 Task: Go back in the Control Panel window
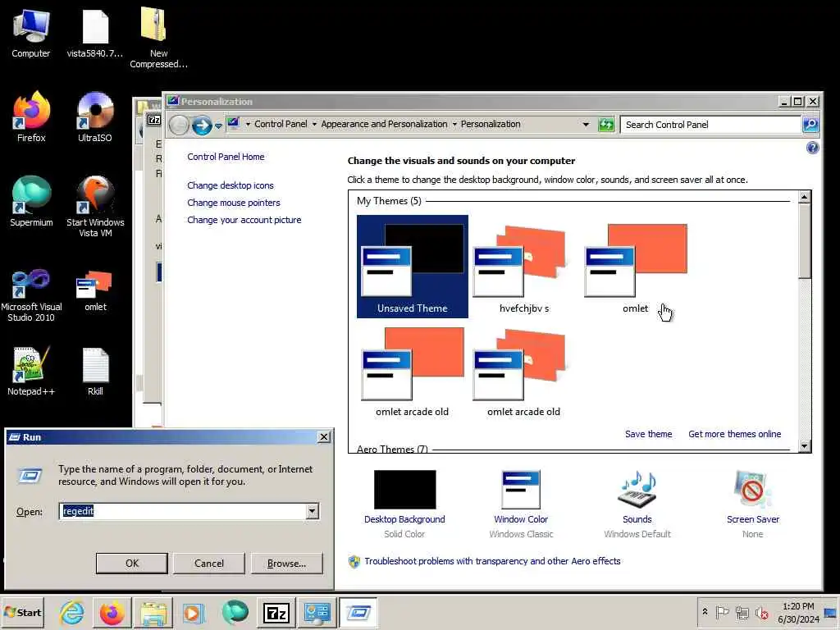pyautogui.click(x=179, y=126)
